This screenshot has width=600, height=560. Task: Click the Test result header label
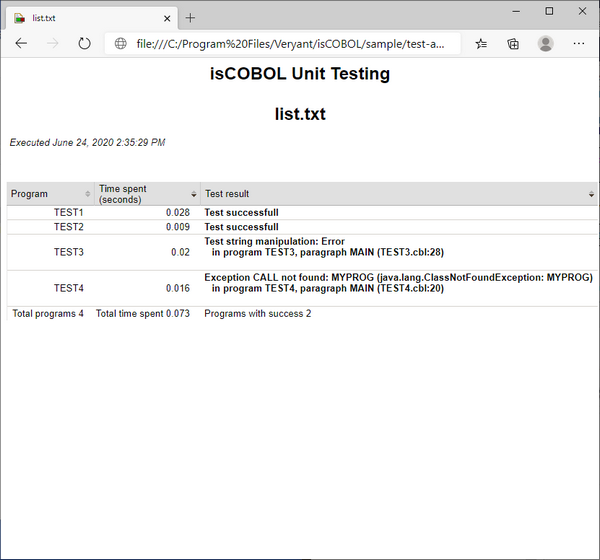pos(227,194)
